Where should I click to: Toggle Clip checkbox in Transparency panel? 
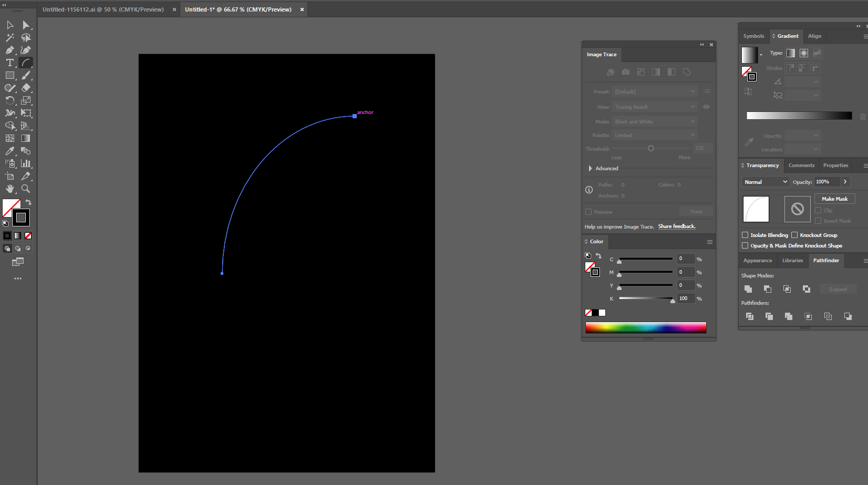[x=818, y=210]
